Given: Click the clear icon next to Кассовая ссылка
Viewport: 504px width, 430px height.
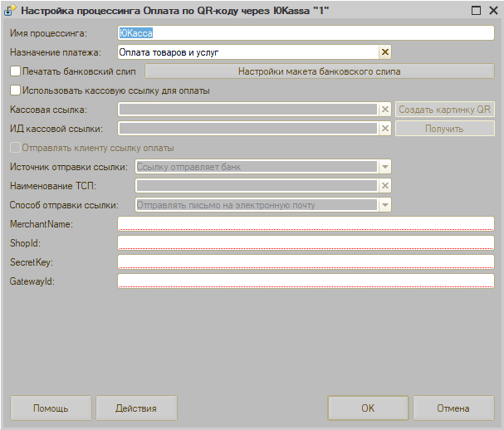Looking at the screenshot, I should coord(384,110).
